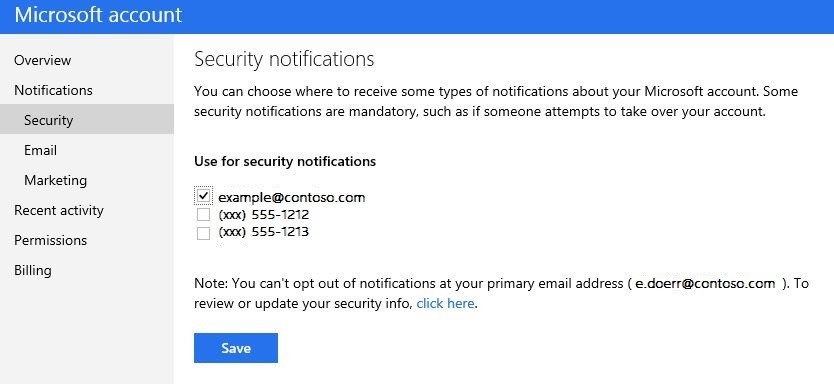Viewport: 834px width, 384px height.
Task: Enable notifications for (xxx) 555-1212 checkbox
Action: [x=203, y=215]
